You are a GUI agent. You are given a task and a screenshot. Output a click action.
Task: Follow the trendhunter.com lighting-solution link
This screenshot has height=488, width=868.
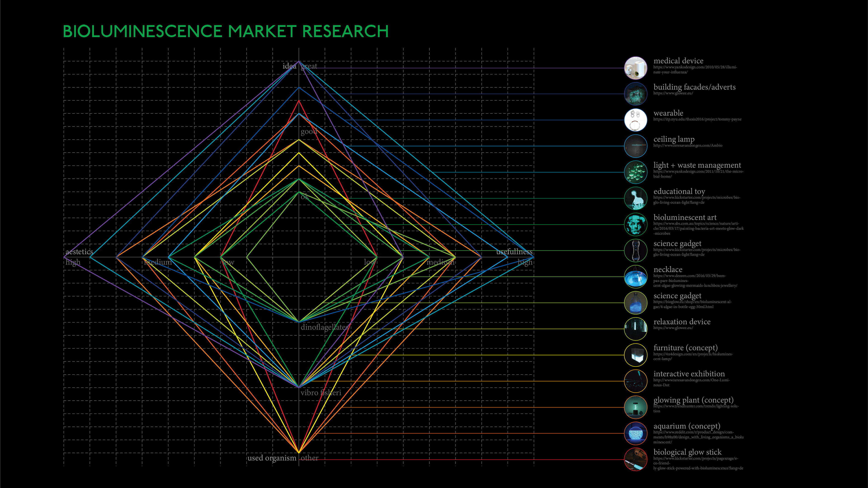pyautogui.click(x=696, y=408)
